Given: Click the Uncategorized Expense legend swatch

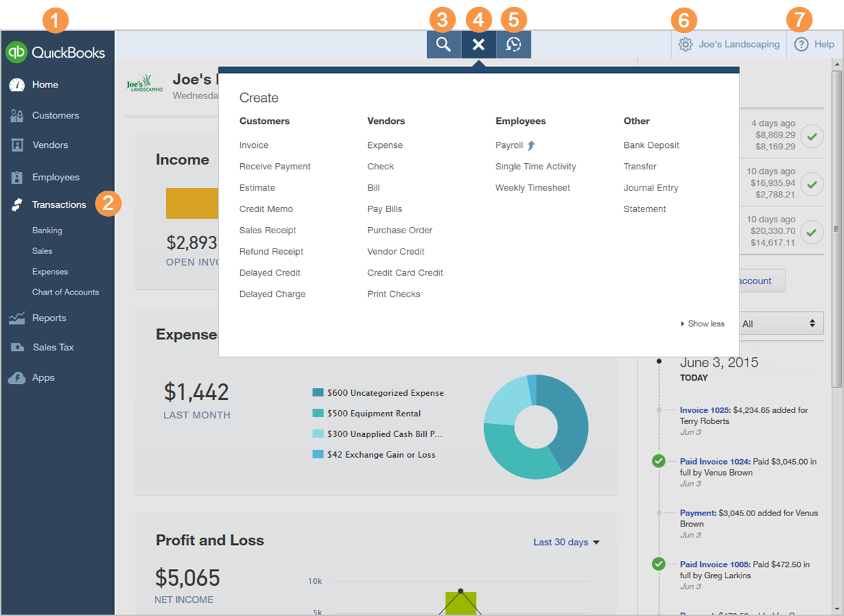Looking at the screenshot, I should click(318, 392).
